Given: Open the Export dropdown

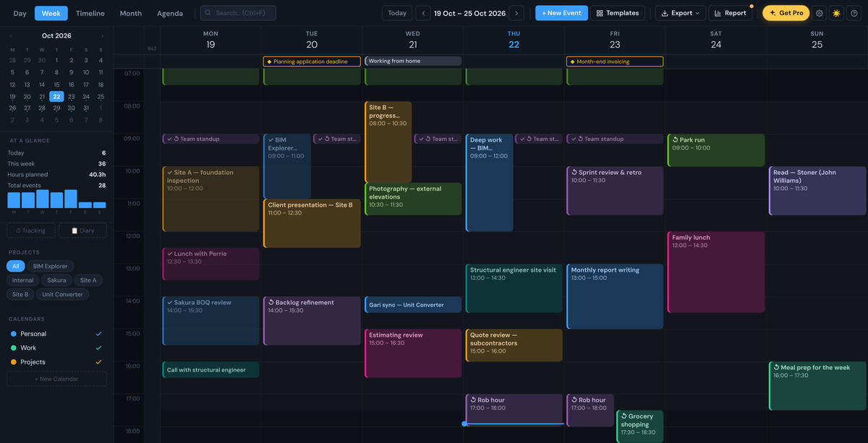Looking at the screenshot, I should pyautogui.click(x=681, y=13).
